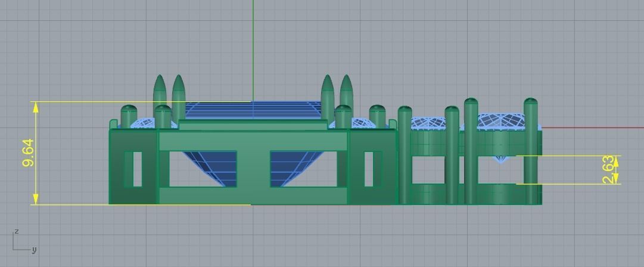The width and height of the screenshot is (644, 267).
Task: Select the 2.63 dimension label
Action: coord(609,170)
